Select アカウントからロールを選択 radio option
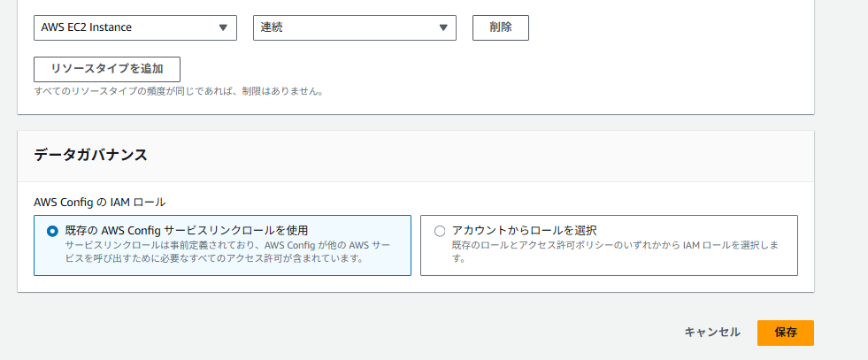This screenshot has height=360, width=868. point(440,231)
